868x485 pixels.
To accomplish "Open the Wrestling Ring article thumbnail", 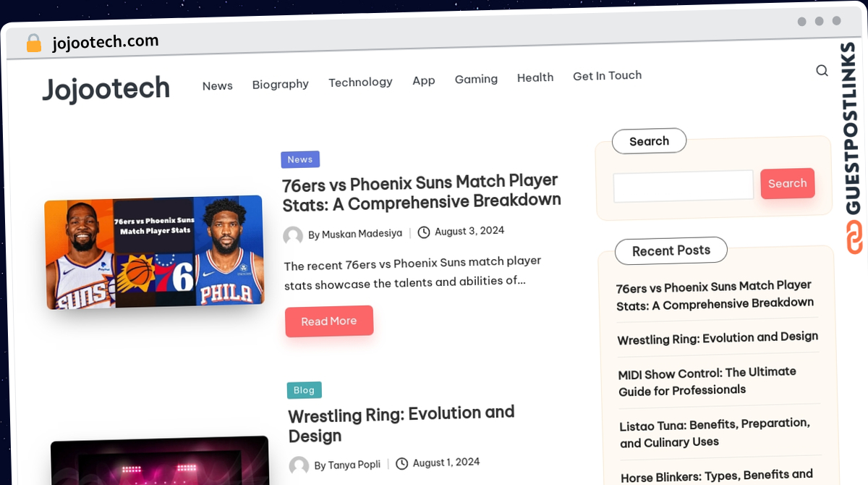I will 160,460.
